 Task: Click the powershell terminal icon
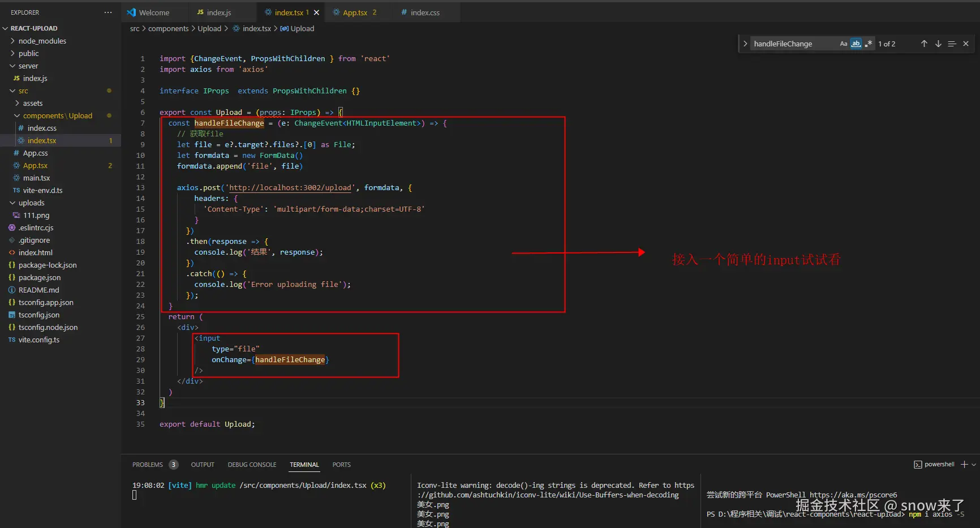click(x=918, y=465)
